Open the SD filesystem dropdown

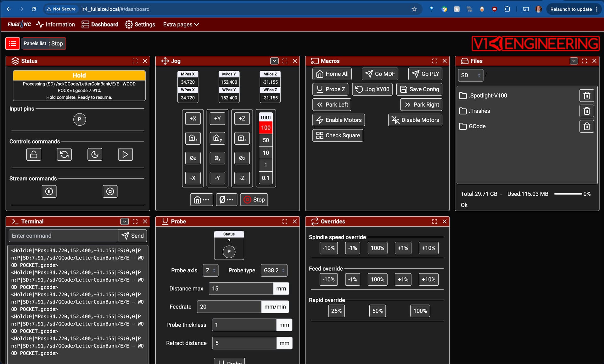(470, 75)
